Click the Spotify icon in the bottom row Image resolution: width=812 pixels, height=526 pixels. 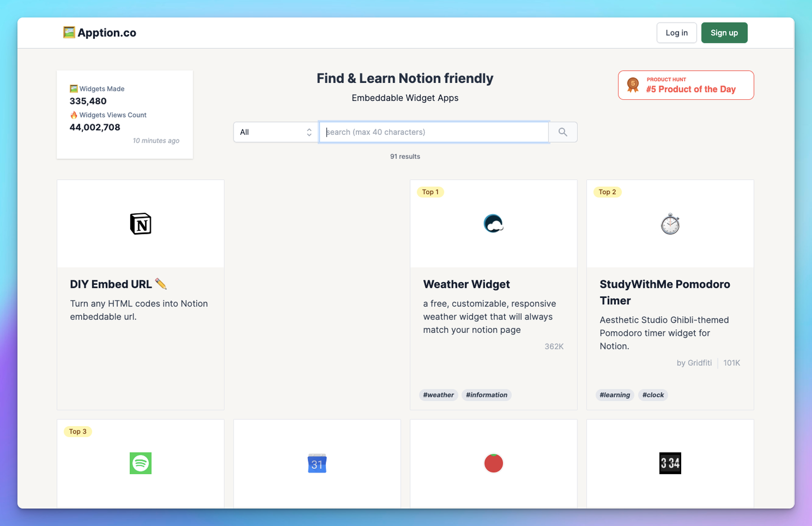[x=140, y=463]
